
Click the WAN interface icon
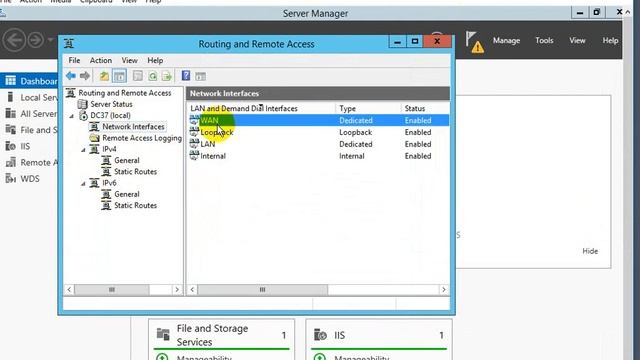click(x=194, y=120)
